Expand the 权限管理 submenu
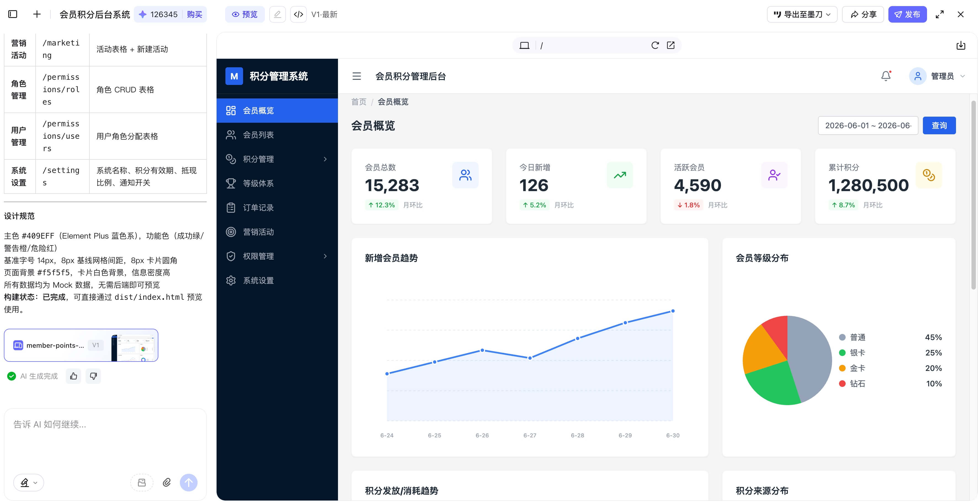 click(277, 256)
